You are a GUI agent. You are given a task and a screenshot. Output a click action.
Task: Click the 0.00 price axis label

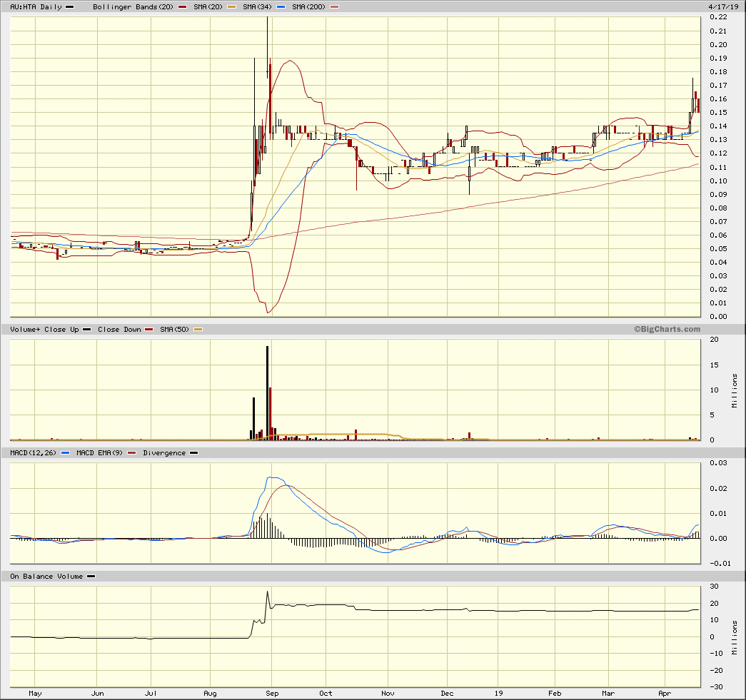[x=718, y=317]
